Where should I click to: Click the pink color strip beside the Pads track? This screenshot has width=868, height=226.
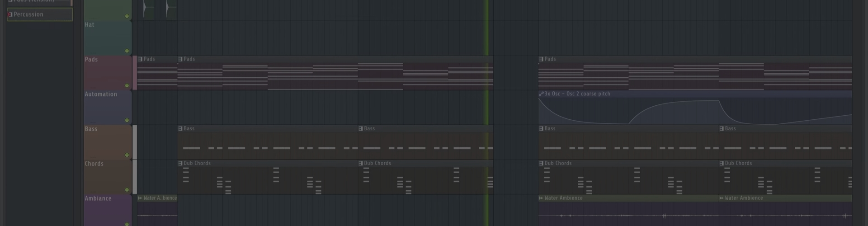(135, 73)
